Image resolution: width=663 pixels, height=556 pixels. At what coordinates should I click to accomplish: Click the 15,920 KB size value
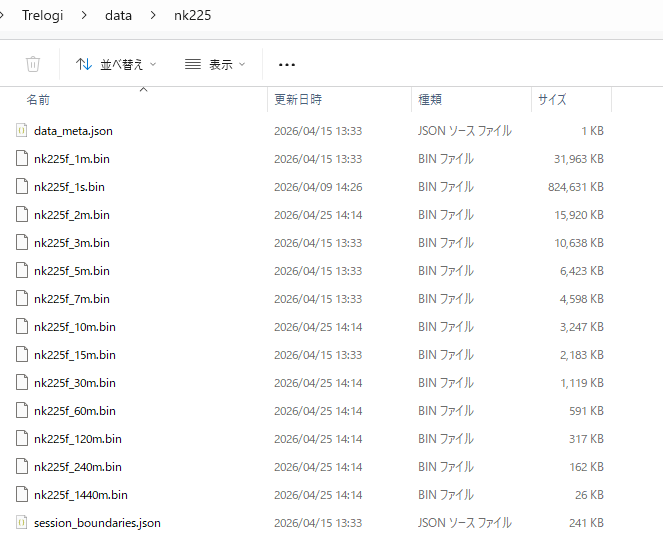tap(579, 215)
